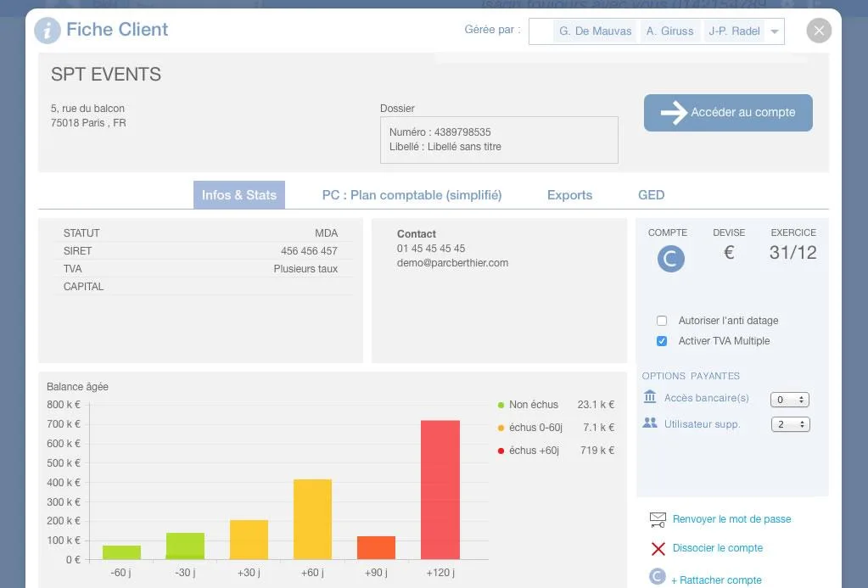
Task: Close the Fiche Client dialog
Action: [x=819, y=31]
